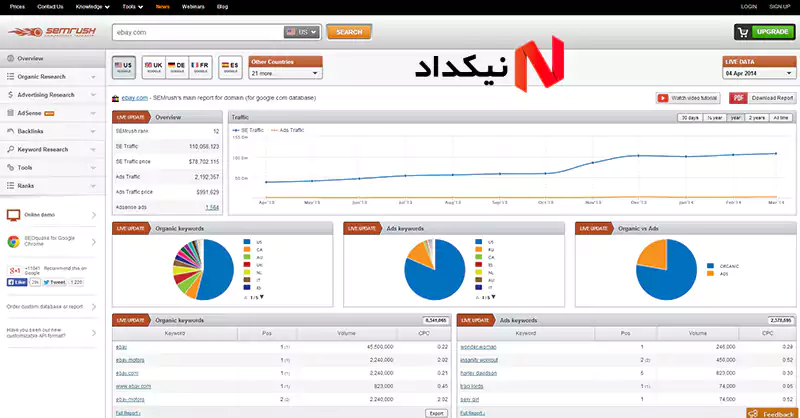Expand the Keyword Research sidebar section
Screen dimensions: 800x418
point(93,150)
